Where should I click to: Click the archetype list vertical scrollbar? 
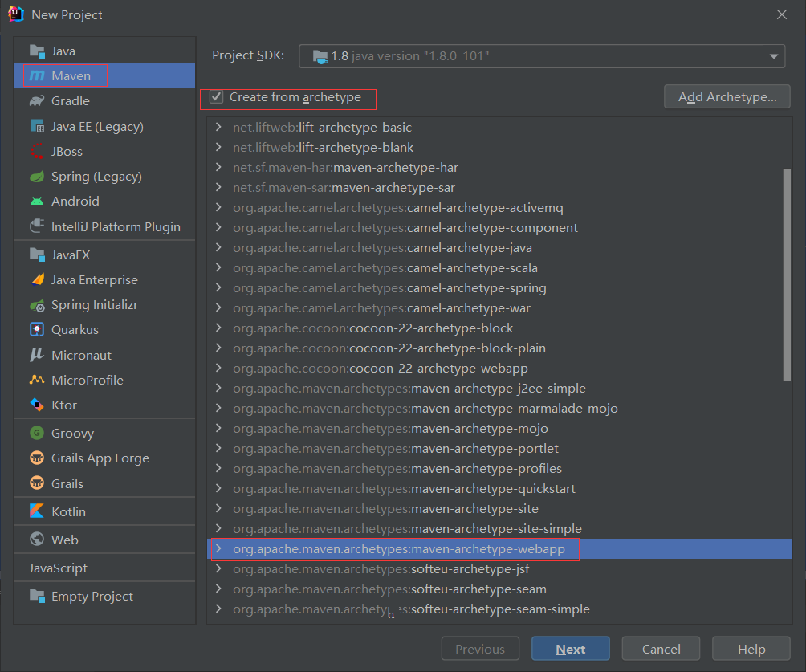[787, 275]
